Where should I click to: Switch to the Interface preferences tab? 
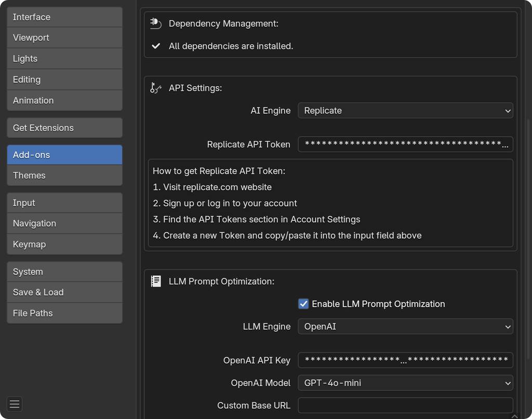pos(64,17)
